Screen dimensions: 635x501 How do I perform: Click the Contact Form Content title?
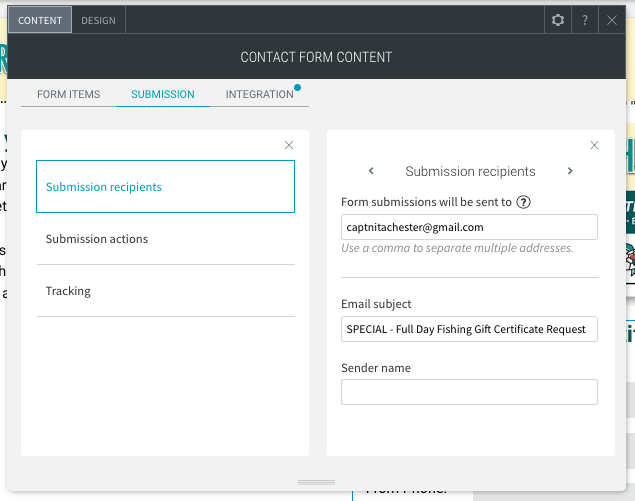pyautogui.click(x=316, y=57)
